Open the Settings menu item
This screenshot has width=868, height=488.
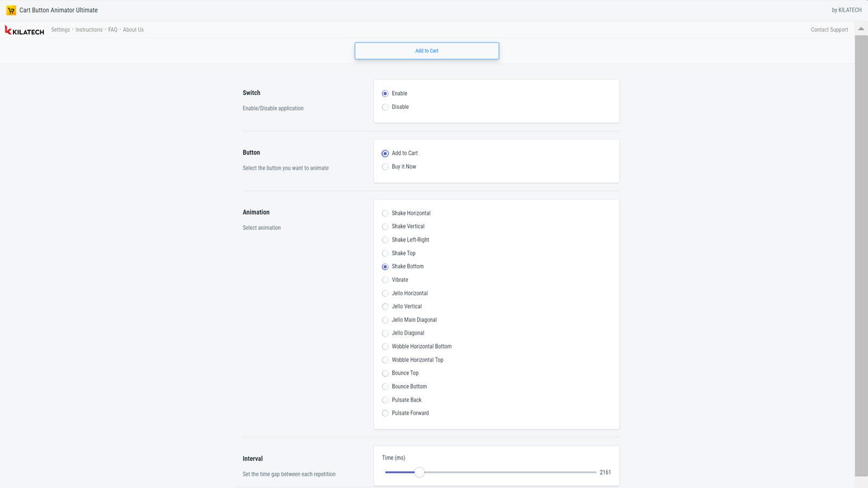tap(60, 30)
